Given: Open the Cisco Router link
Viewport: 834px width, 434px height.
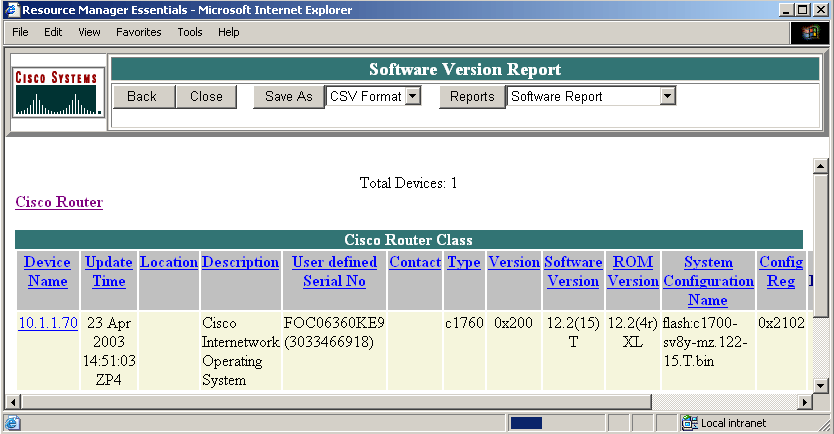Looking at the screenshot, I should (59, 202).
